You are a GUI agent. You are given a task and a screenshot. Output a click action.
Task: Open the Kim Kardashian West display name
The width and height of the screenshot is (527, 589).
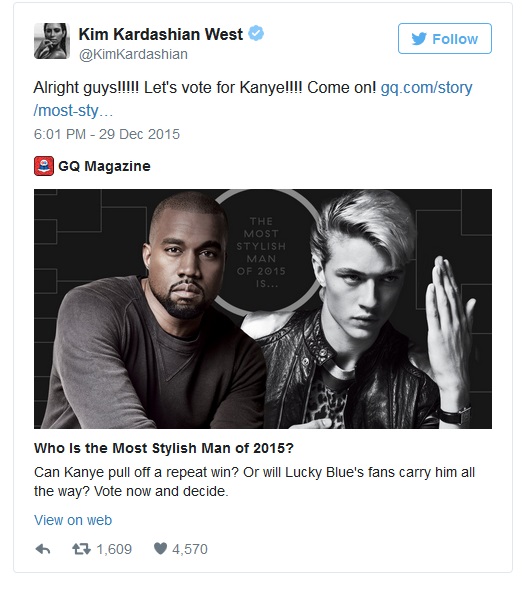click(161, 34)
